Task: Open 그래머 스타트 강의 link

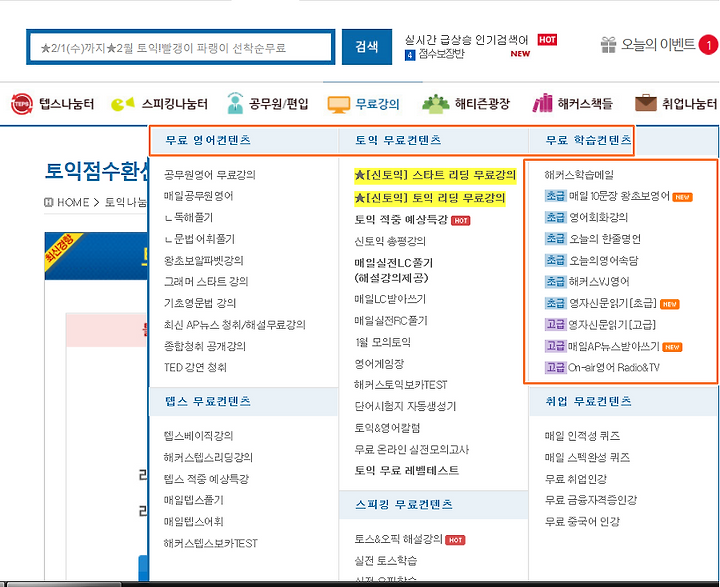Action: pyautogui.click(x=206, y=282)
